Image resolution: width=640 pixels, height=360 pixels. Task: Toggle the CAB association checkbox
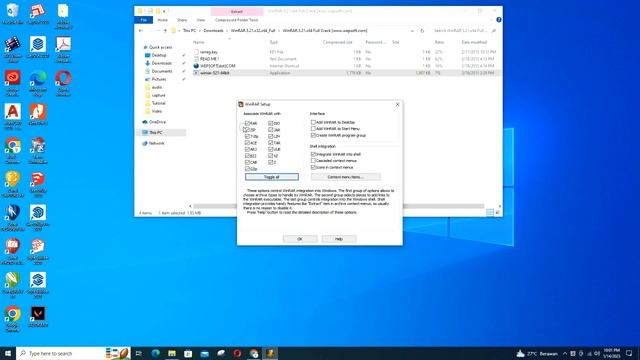247,162
